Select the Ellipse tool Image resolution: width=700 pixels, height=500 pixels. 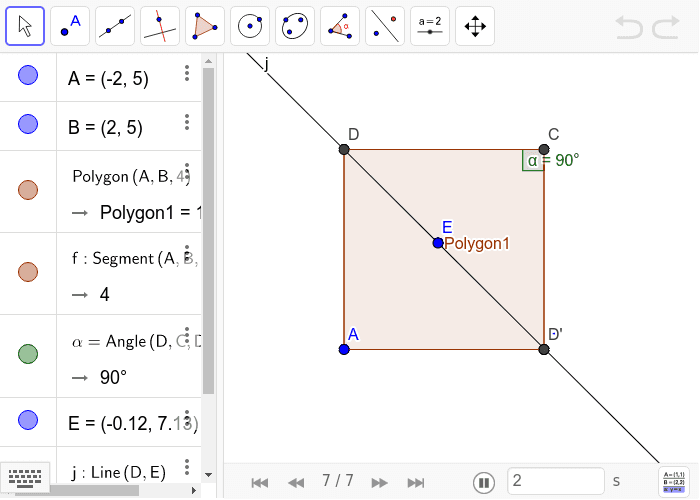[x=295, y=26]
